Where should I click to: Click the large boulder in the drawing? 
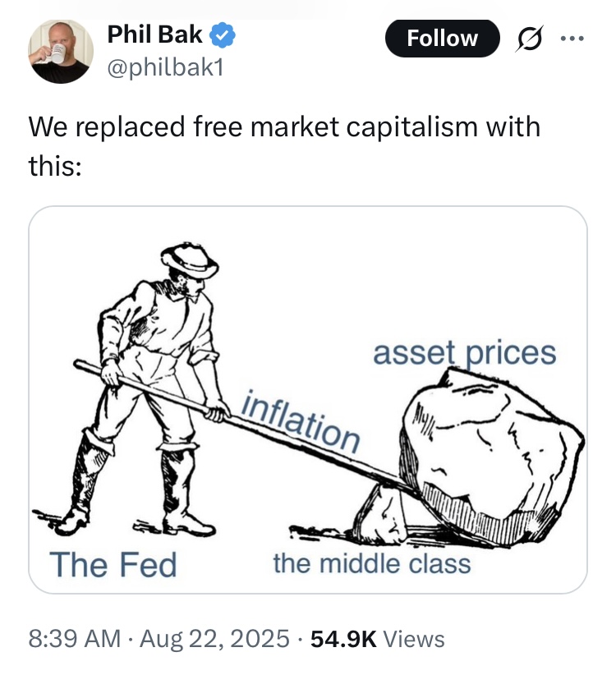[490, 457]
